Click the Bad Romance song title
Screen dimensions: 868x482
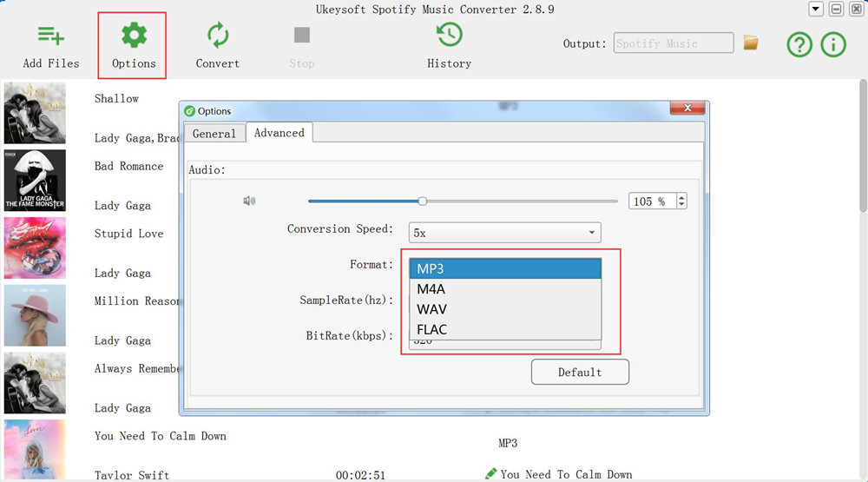128,166
